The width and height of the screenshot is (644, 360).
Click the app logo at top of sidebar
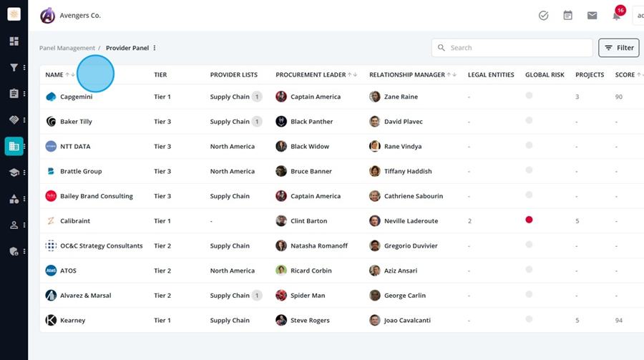coord(14,14)
